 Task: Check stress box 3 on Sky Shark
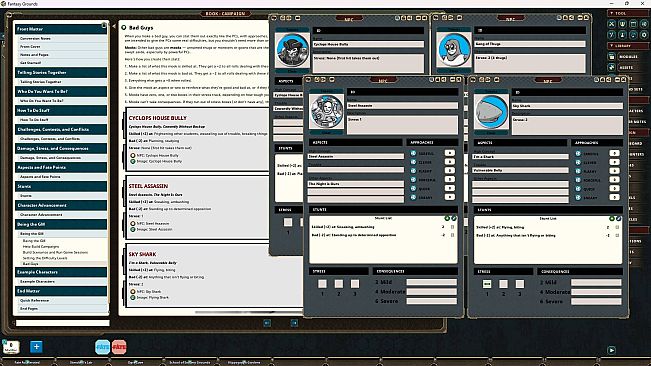pos(519,284)
